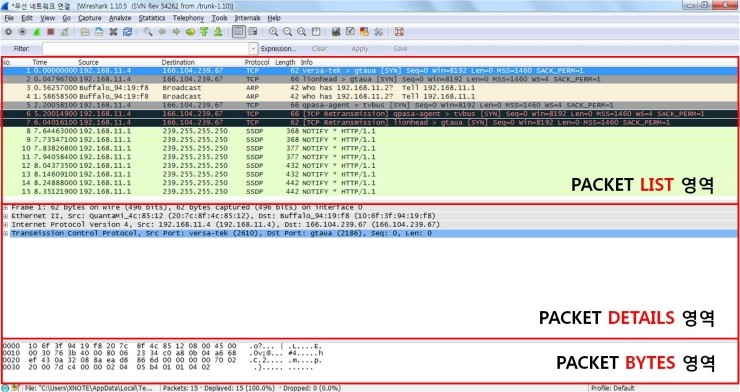
Task: Open the Help menu
Action: [274, 18]
